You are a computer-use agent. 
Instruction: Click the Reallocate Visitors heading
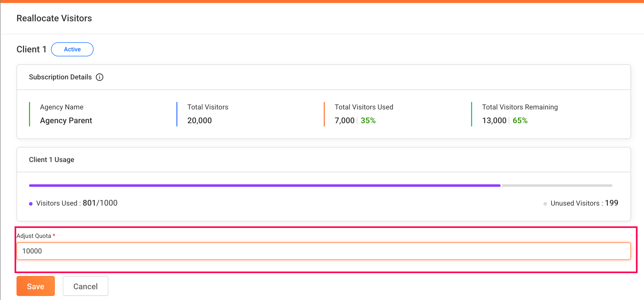[54, 18]
